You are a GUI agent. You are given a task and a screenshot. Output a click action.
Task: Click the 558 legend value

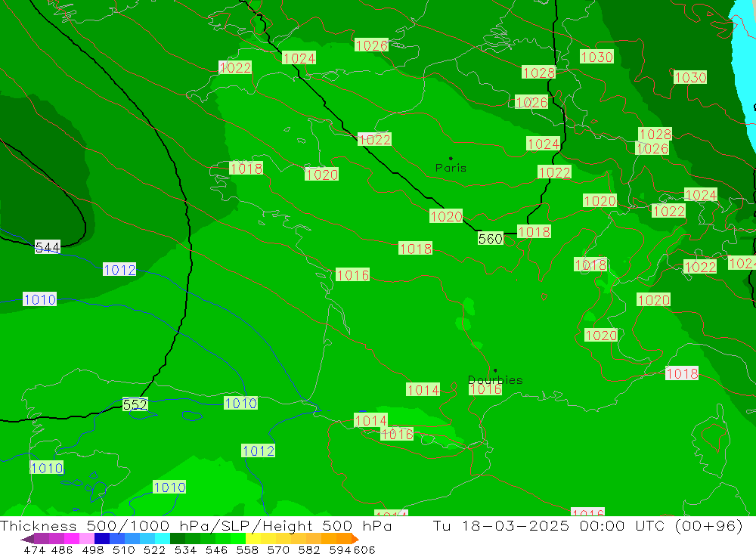247,549
